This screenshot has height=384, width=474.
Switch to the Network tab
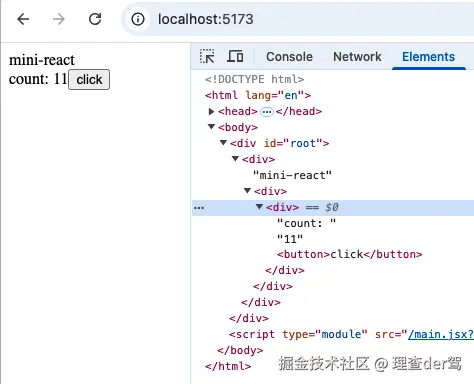(x=357, y=57)
